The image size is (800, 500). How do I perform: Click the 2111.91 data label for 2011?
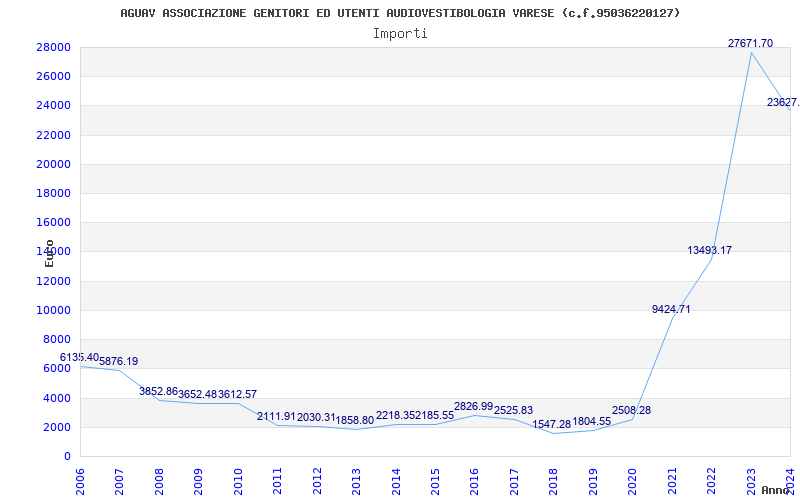pos(277,416)
